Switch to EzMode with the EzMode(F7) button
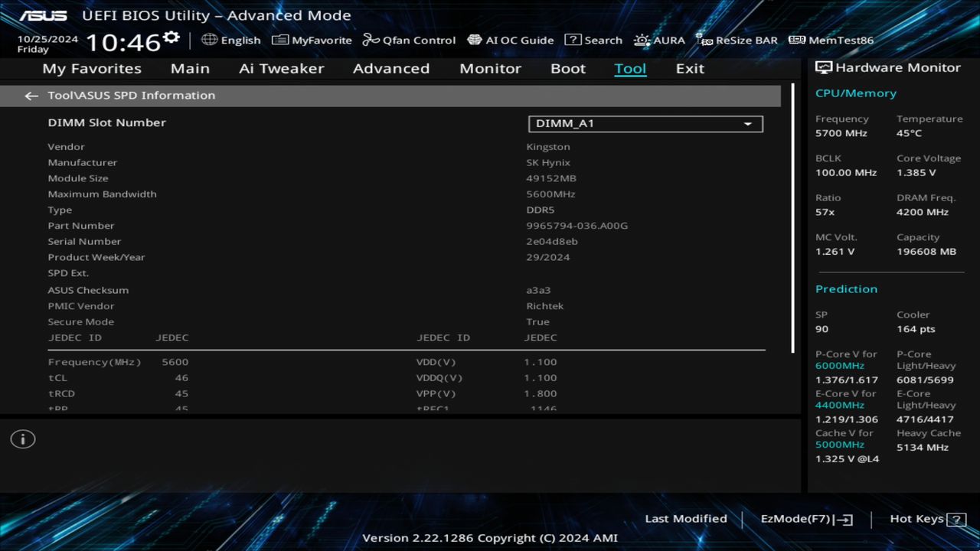 tap(805, 518)
